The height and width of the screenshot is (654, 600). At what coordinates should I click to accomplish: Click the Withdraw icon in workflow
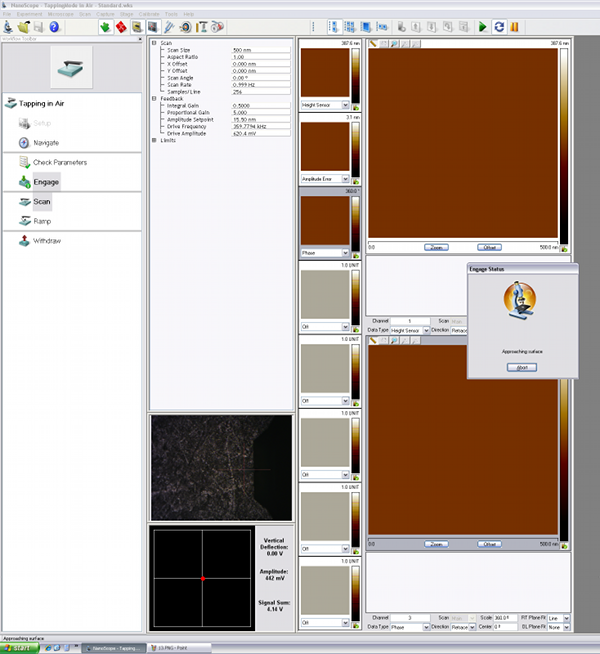pyautogui.click(x=24, y=241)
